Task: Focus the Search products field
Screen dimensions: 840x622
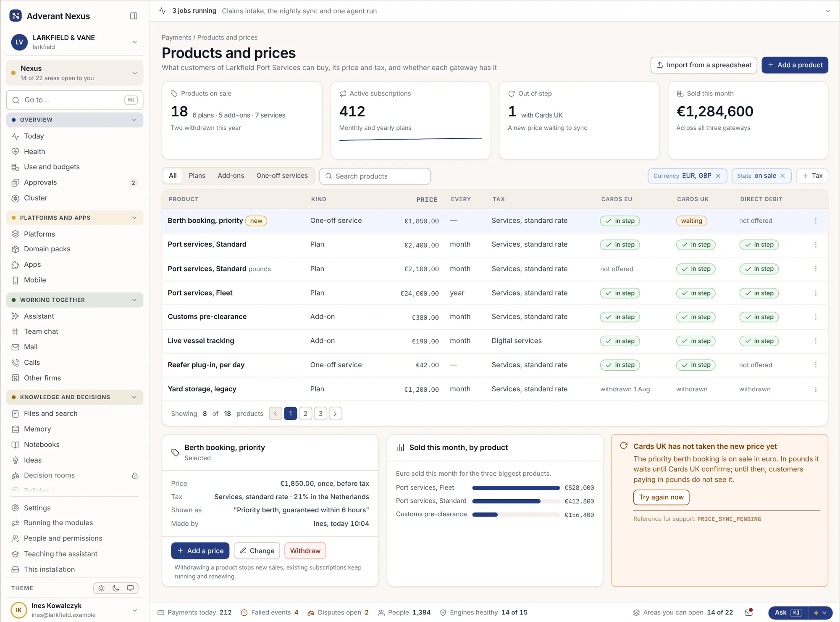Action: (375, 176)
